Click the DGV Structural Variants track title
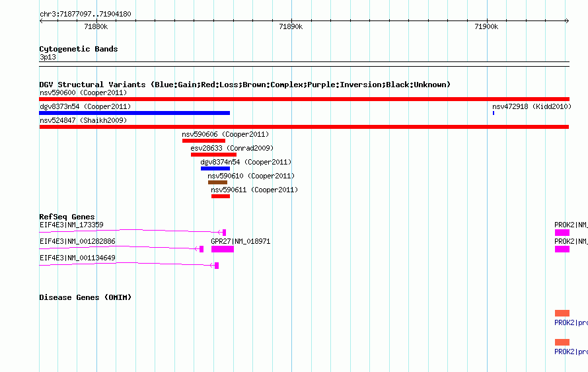The image size is (588, 372). pos(244,85)
